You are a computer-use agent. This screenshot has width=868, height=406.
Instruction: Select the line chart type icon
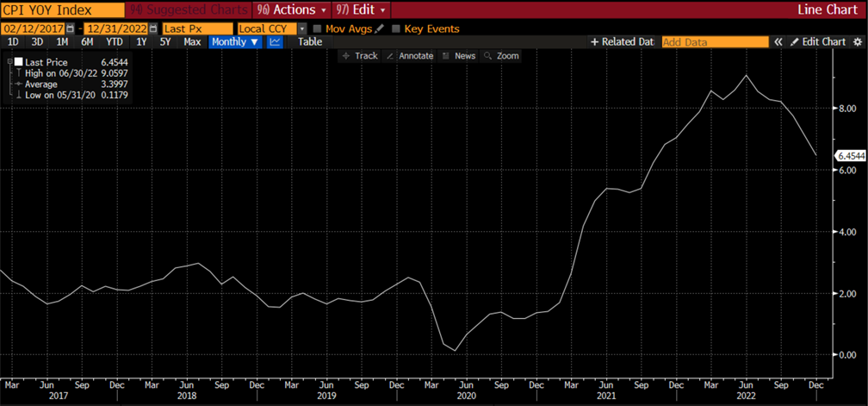pyautogui.click(x=275, y=41)
